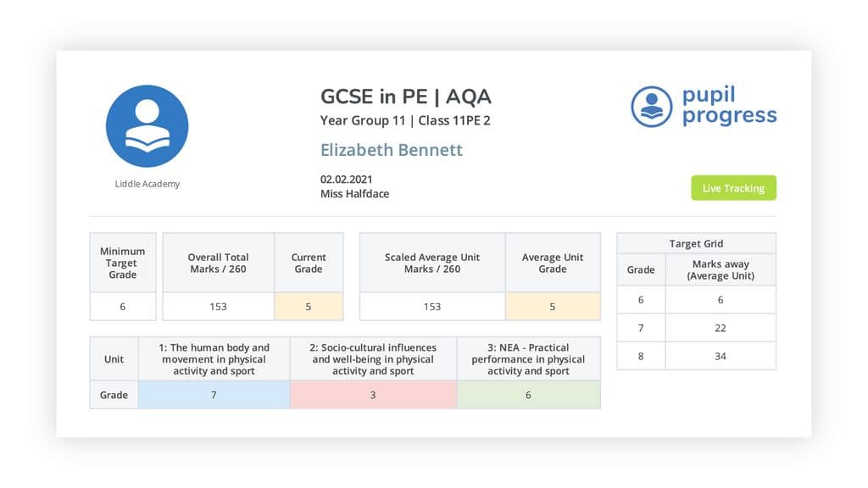This screenshot has width=868, height=488.
Task: Select the 22 marks away cell
Action: tap(721, 328)
